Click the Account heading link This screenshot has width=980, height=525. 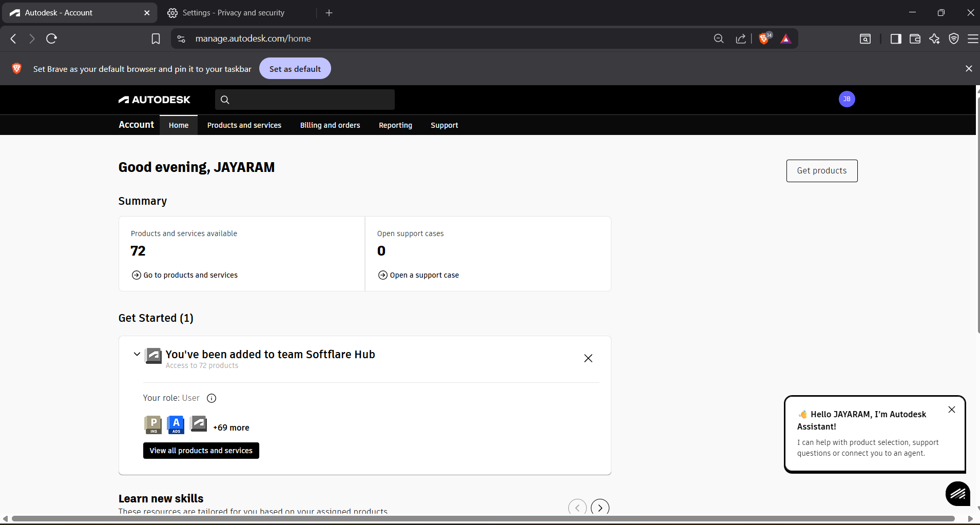click(136, 125)
